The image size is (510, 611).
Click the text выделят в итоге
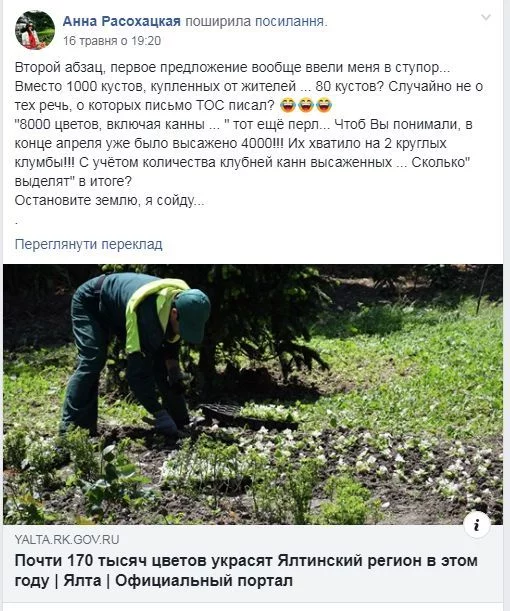73,181
